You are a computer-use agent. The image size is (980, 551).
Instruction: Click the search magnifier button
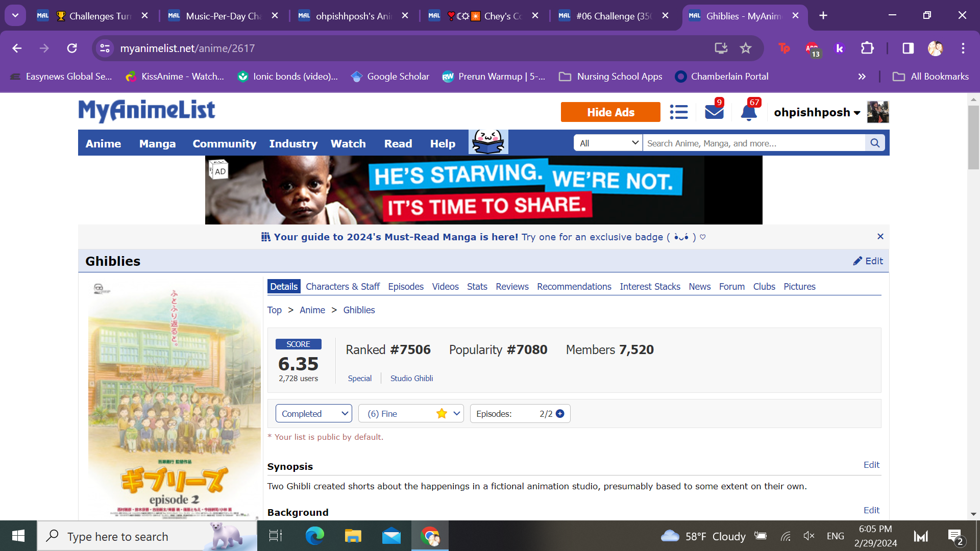click(x=875, y=143)
